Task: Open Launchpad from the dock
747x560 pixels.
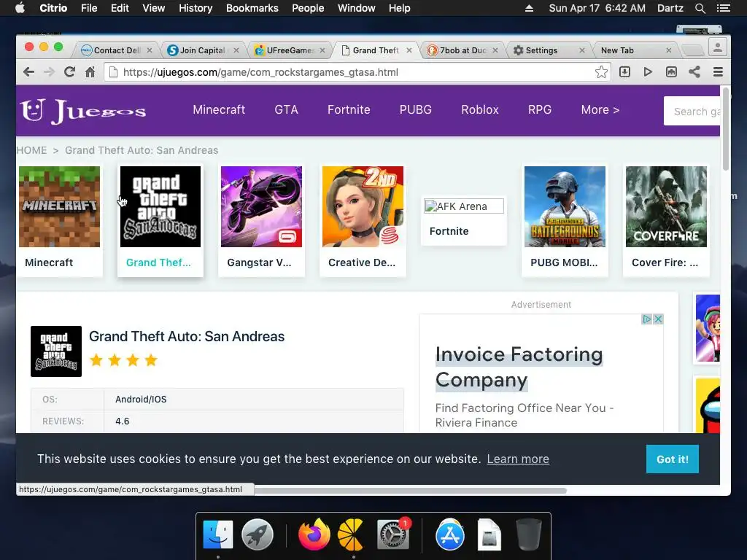Action: pyautogui.click(x=258, y=534)
